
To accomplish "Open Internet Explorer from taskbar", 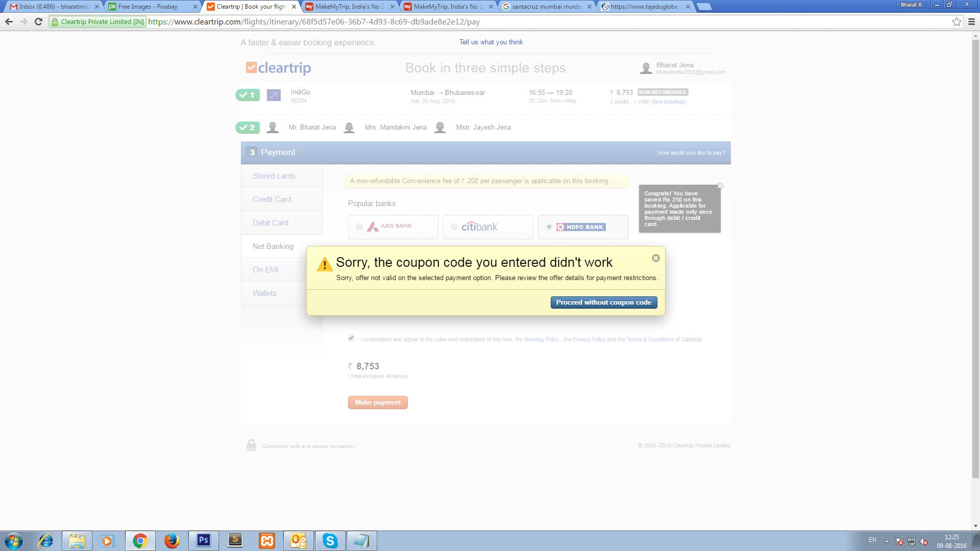I will click(46, 541).
